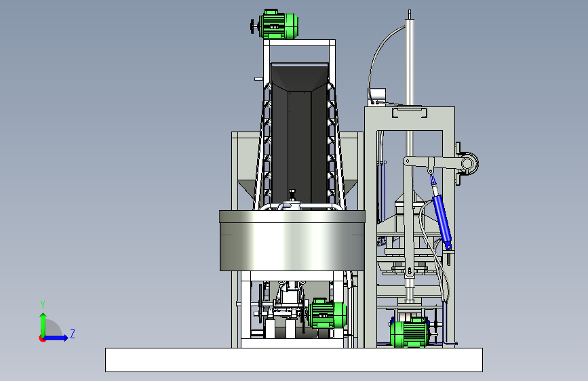Select the green motor at the press base

point(410,332)
